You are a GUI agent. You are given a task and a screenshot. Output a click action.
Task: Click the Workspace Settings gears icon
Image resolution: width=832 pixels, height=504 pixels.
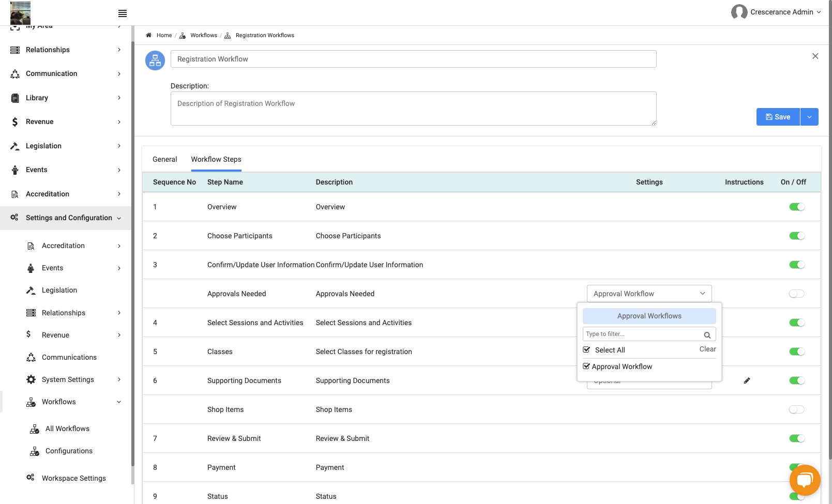tap(31, 477)
